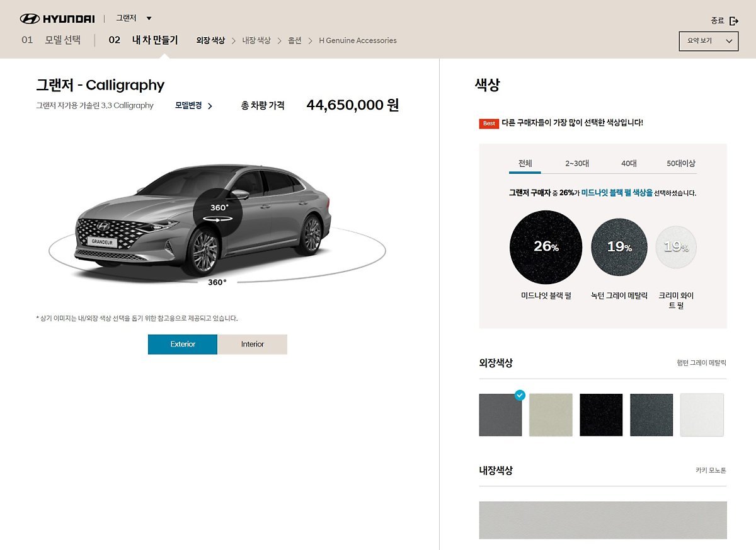The width and height of the screenshot is (756, 550).
Task: Click the 44,650,000 원 total price
Action: click(x=353, y=105)
